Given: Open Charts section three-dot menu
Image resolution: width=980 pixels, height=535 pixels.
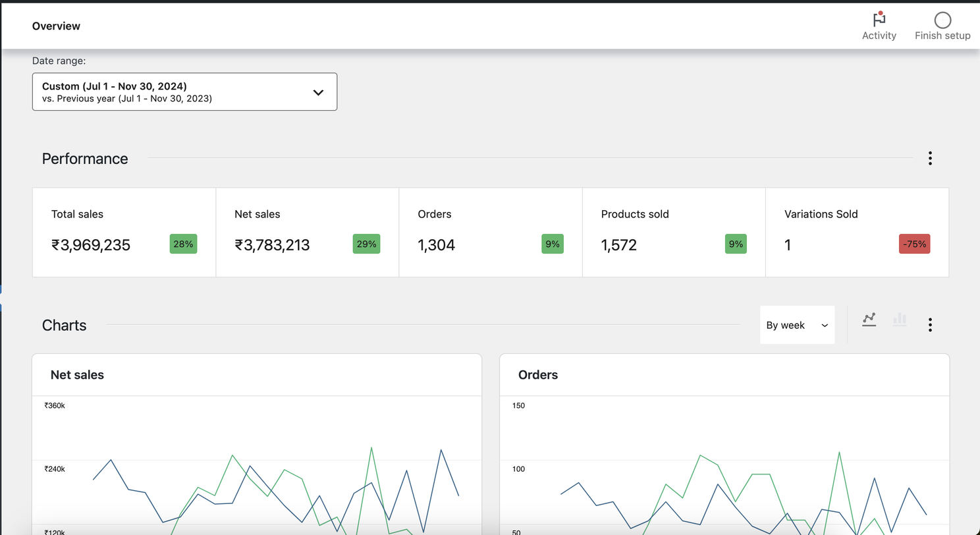Looking at the screenshot, I should click(930, 325).
